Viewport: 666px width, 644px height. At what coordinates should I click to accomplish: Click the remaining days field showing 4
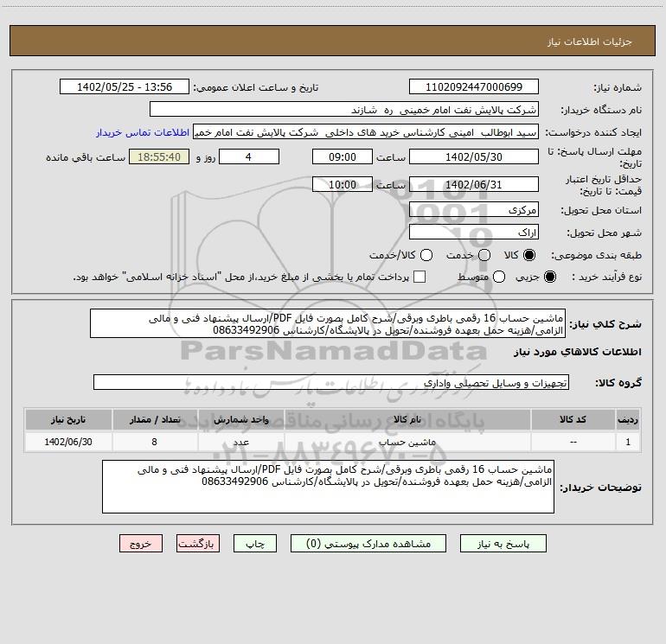click(x=249, y=156)
